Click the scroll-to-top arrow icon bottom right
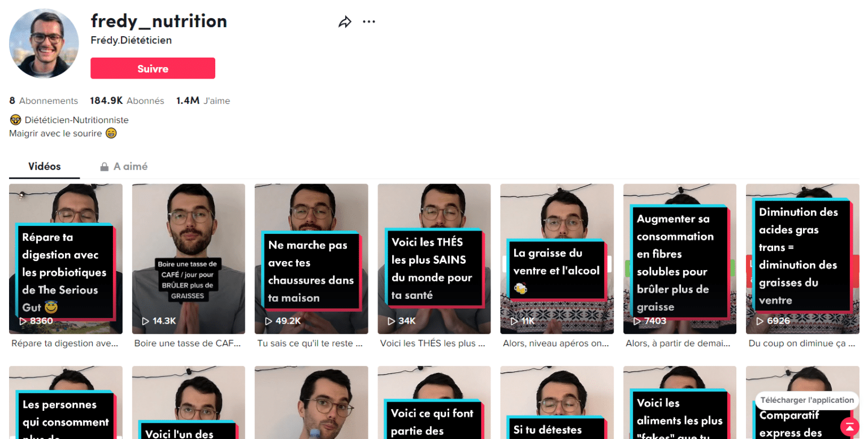 pos(850,428)
